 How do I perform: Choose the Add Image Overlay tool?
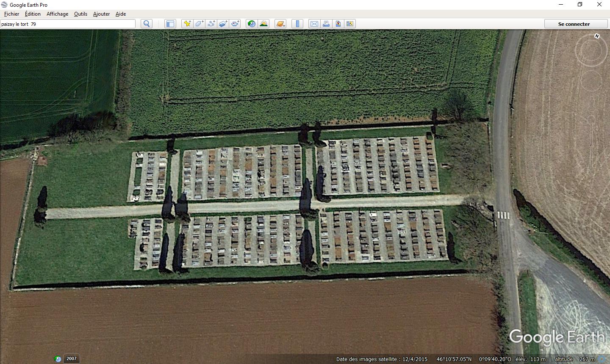click(x=223, y=24)
